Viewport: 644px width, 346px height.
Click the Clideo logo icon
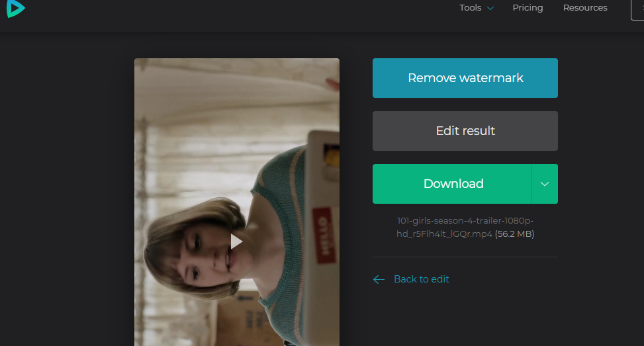16,8
